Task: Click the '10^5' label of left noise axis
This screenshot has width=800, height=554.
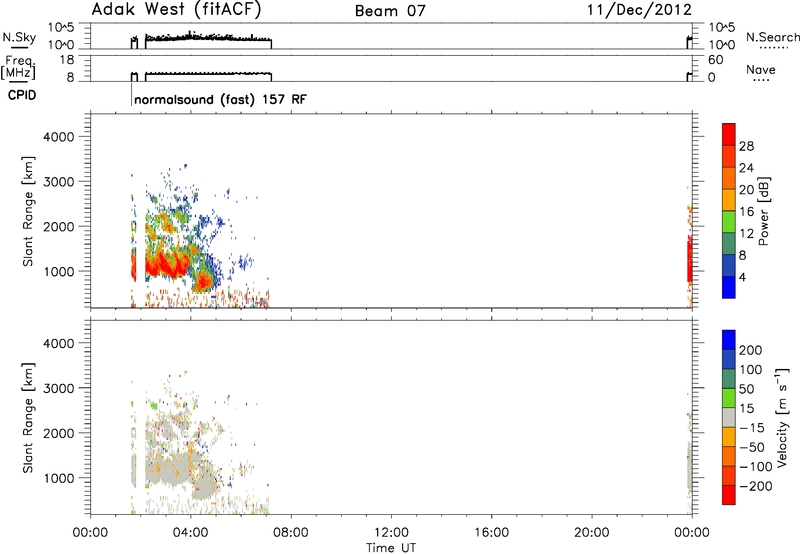Action: click(x=61, y=28)
